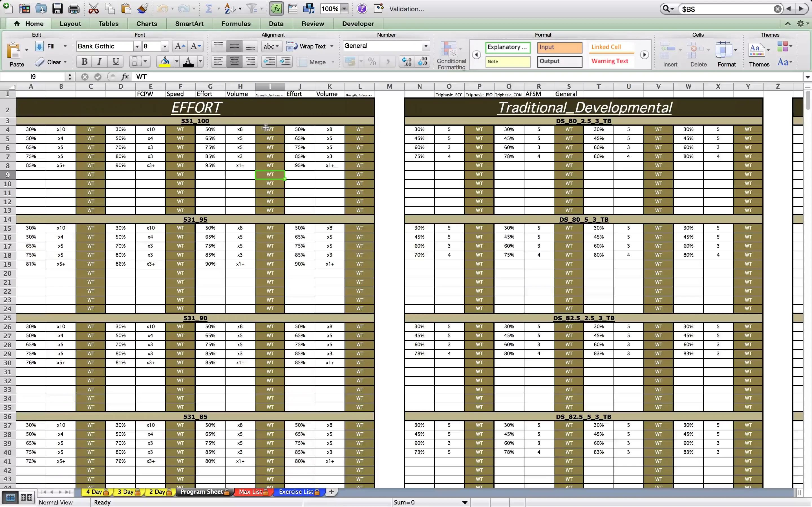Screen dimensions: 812x507
Task: Expand the zoom percentage dropdown
Action: [x=344, y=9]
